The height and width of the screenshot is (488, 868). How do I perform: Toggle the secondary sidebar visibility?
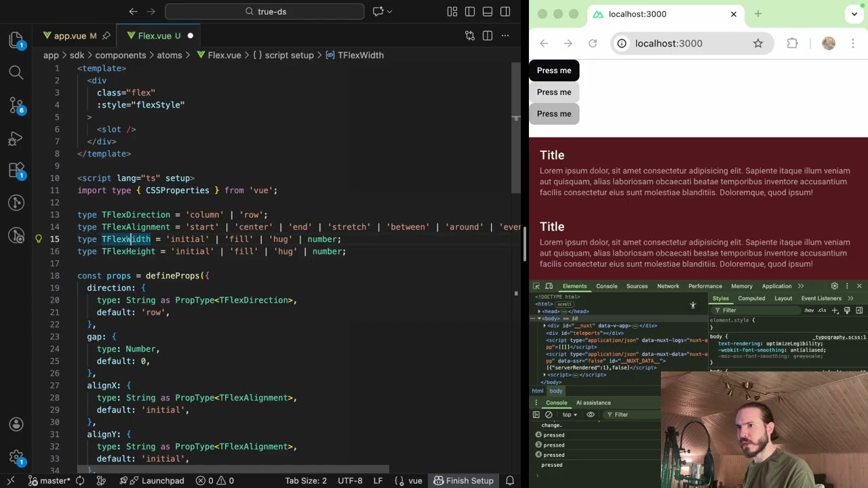(505, 12)
